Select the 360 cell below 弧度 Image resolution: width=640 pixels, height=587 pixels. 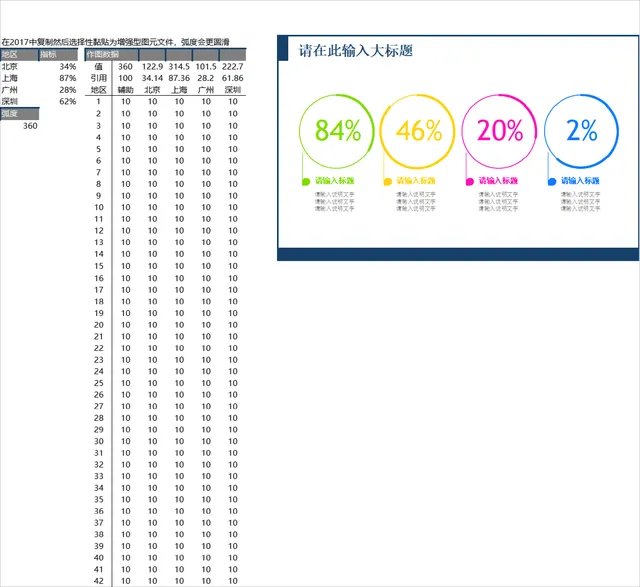[20, 126]
